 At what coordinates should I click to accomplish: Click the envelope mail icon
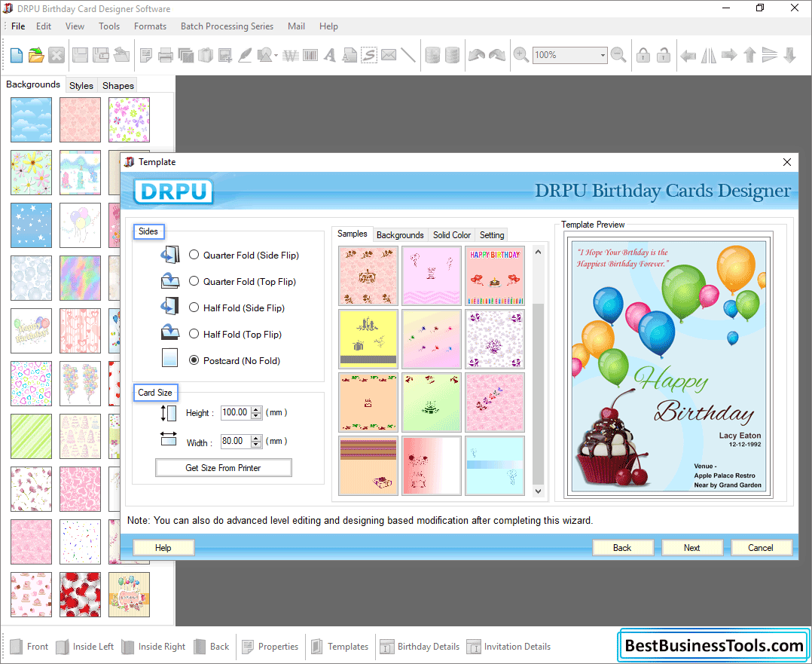[x=389, y=55]
